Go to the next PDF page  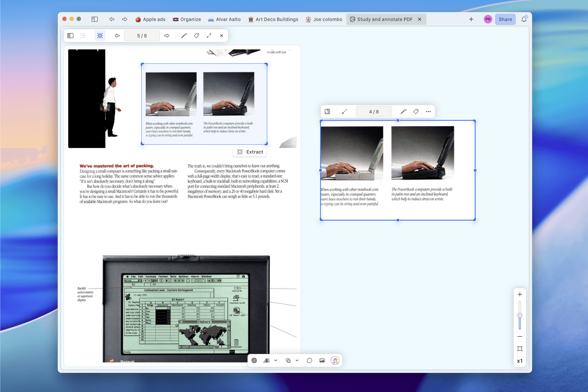point(167,36)
